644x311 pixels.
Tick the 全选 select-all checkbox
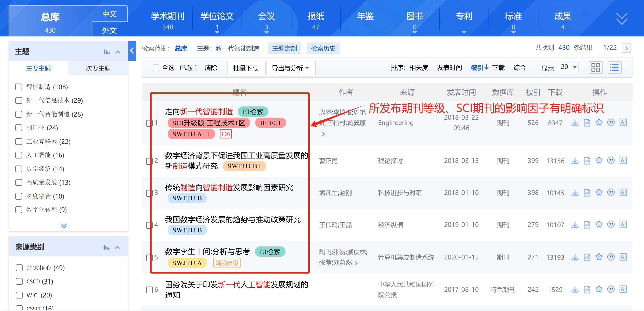tap(156, 68)
